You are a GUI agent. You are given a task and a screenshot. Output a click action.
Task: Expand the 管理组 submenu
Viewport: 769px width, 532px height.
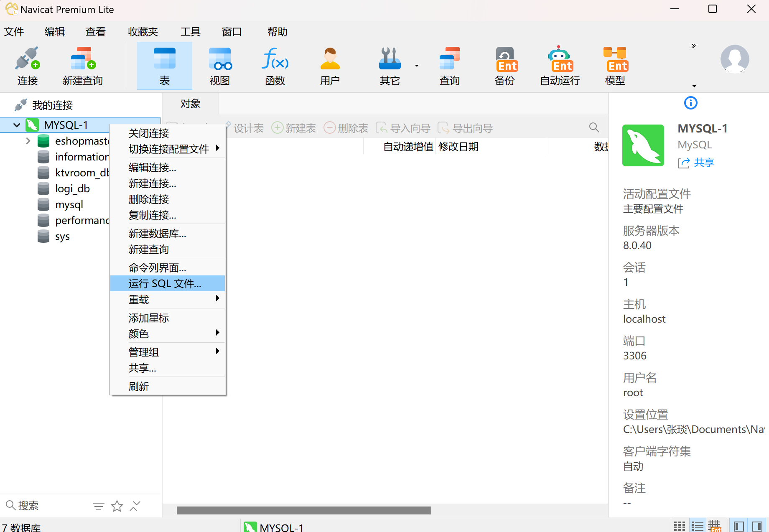click(168, 352)
